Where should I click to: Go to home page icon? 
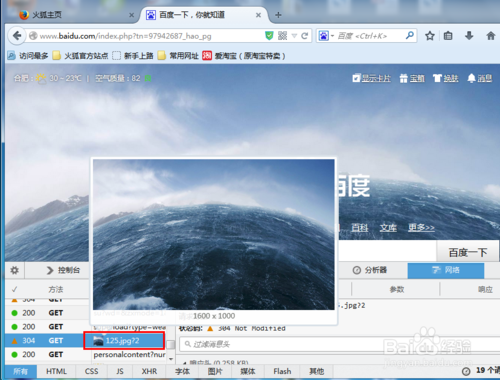pos(490,36)
